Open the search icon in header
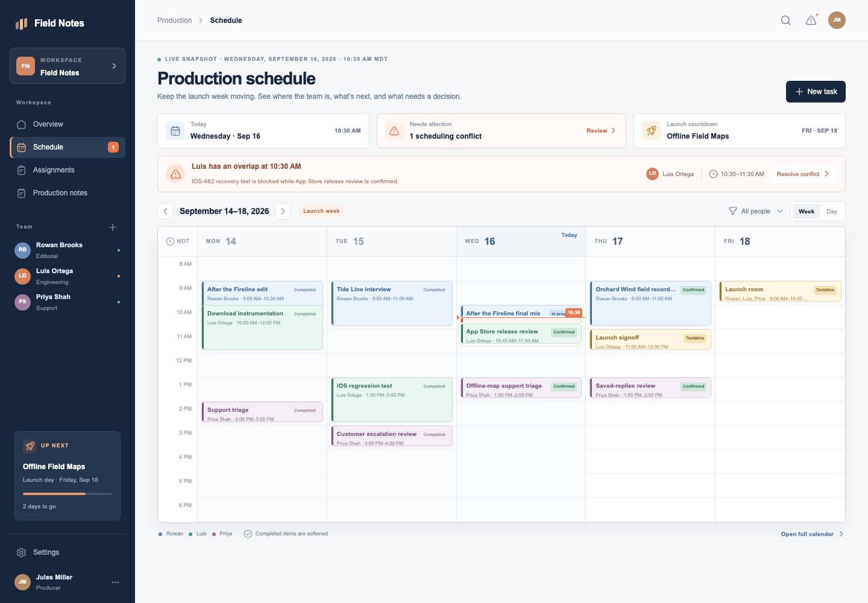Viewport: 868px width, 603px height. pyautogui.click(x=785, y=21)
